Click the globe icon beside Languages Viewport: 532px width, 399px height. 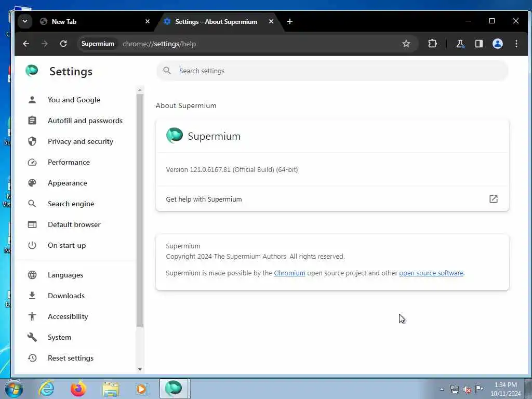[x=32, y=275]
